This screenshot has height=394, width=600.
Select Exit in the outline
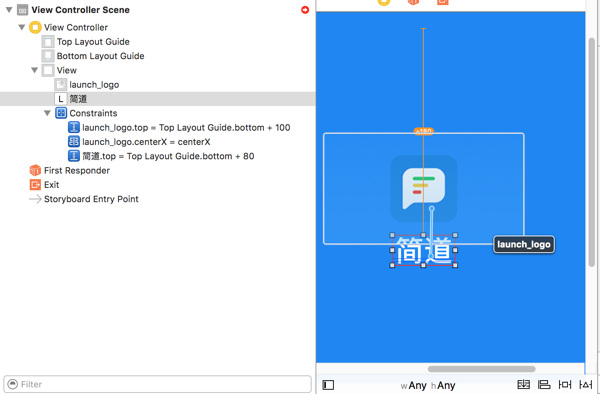[157, 185]
